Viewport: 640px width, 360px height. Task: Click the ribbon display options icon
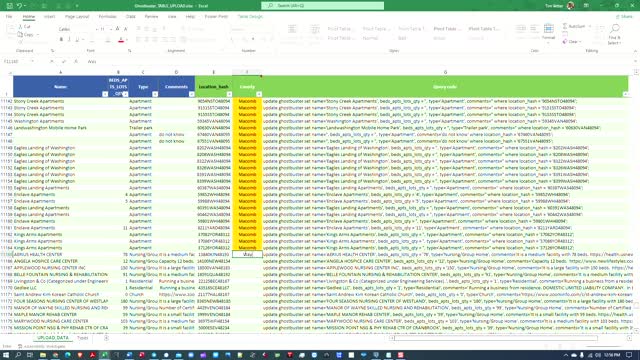coord(586,6)
